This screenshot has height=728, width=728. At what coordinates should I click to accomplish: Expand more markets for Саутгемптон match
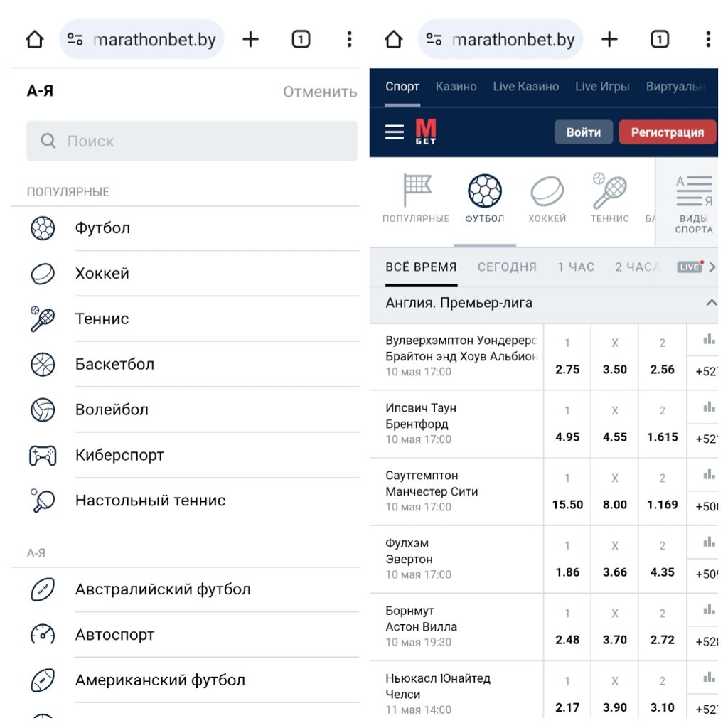707,506
